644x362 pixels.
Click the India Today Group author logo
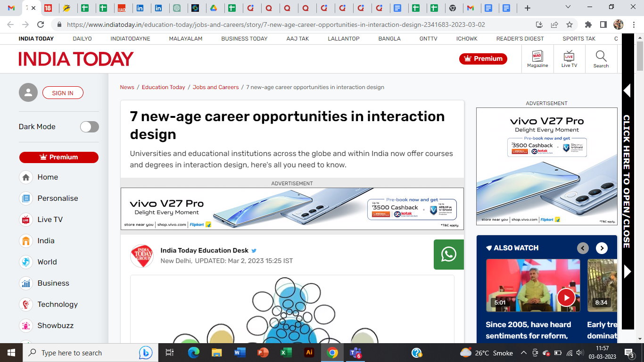142,256
